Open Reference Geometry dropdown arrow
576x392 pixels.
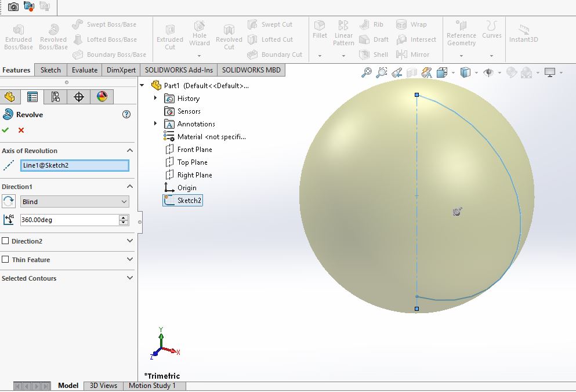point(461,56)
